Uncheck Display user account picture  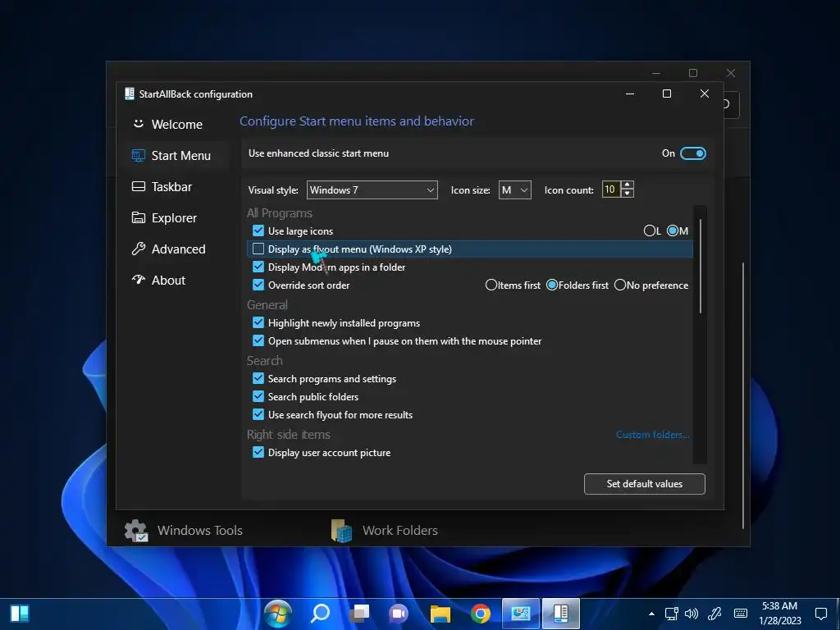(258, 453)
